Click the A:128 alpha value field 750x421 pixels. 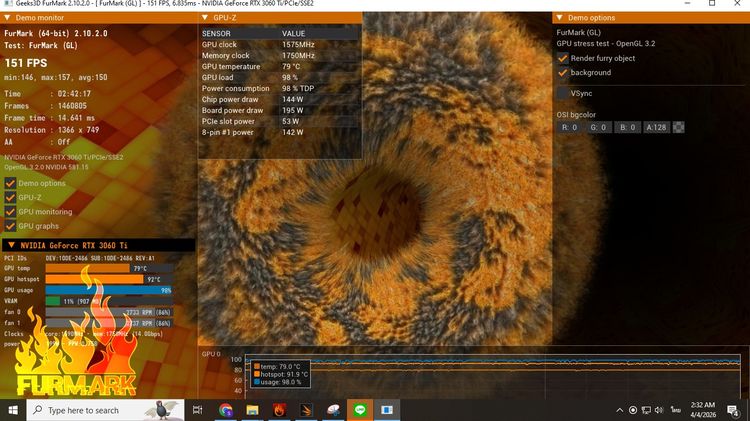click(656, 127)
